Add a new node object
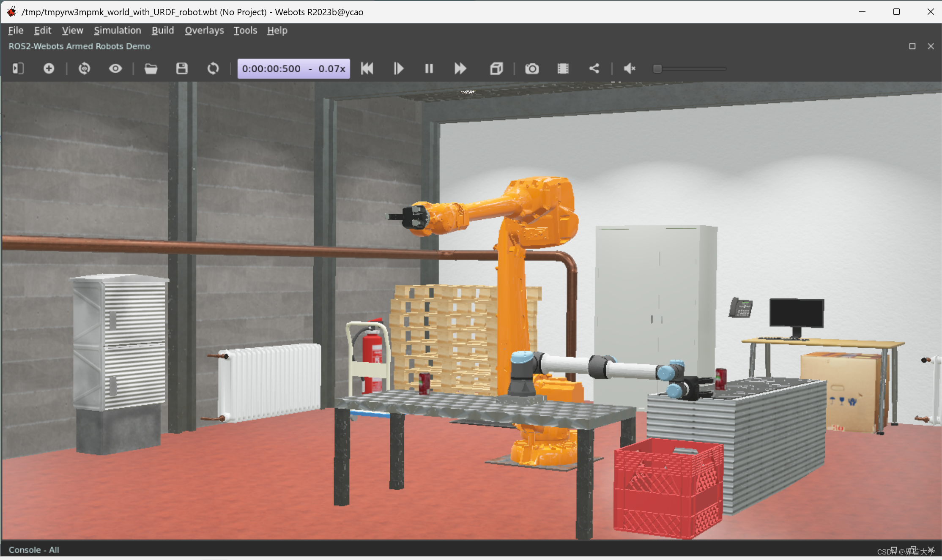The width and height of the screenshot is (942, 560). (x=49, y=68)
